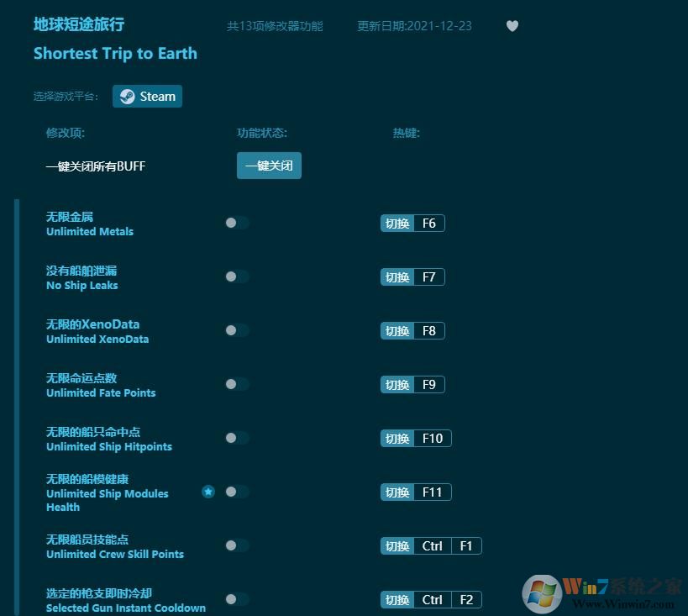
Task: Click 切换 button for Ctrl F2 hotkey
Action: pos(397,600)
